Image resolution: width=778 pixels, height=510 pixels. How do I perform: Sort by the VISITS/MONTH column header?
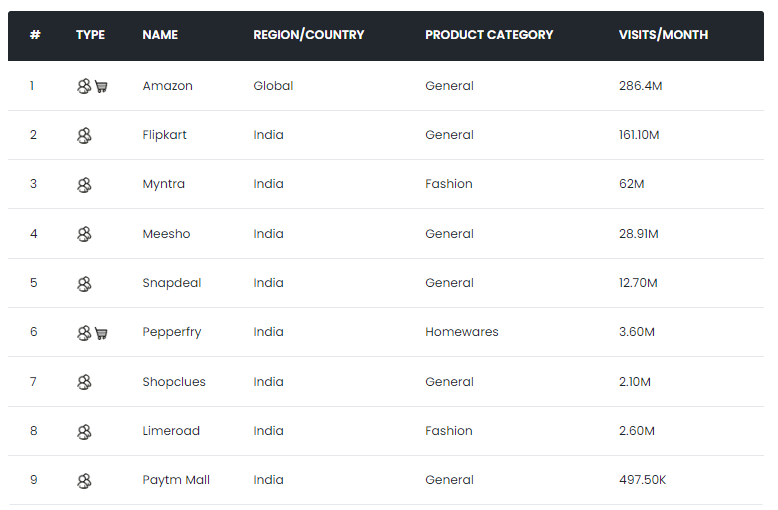pos(663,35)
